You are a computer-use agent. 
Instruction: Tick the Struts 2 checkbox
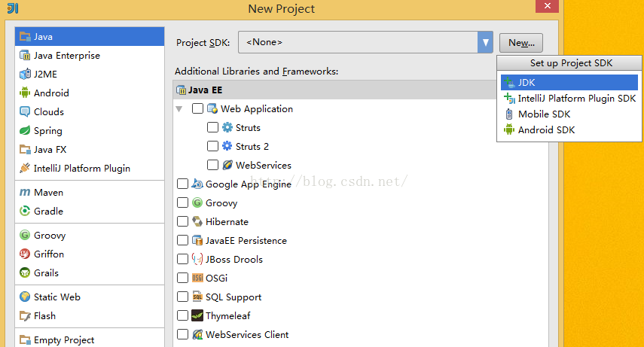[x=212, y=146]
